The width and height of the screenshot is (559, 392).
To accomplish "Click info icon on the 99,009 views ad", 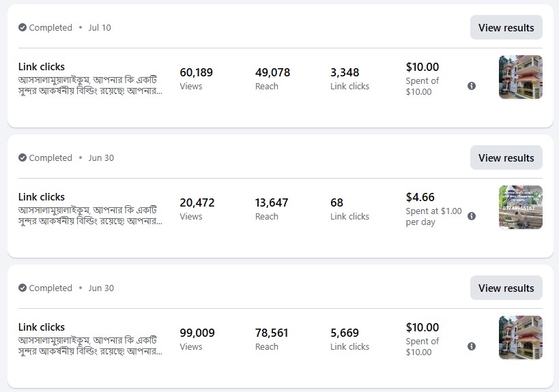I will pyautogui.click(x=472, y=346).
